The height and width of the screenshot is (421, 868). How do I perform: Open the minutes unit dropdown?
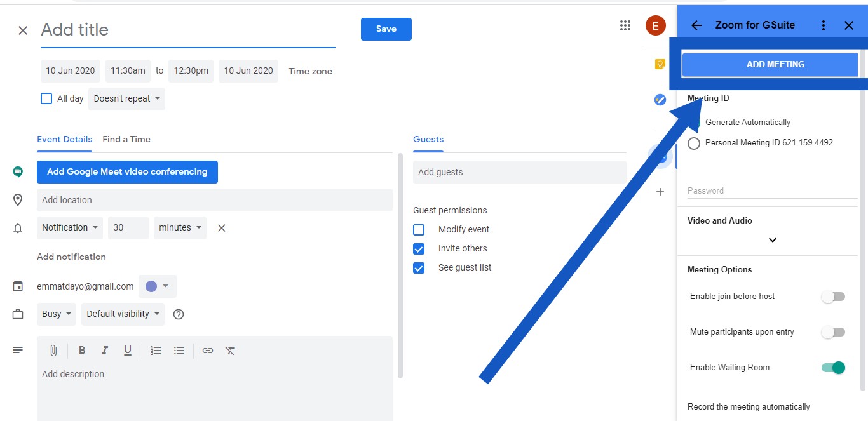pos(180,228)
